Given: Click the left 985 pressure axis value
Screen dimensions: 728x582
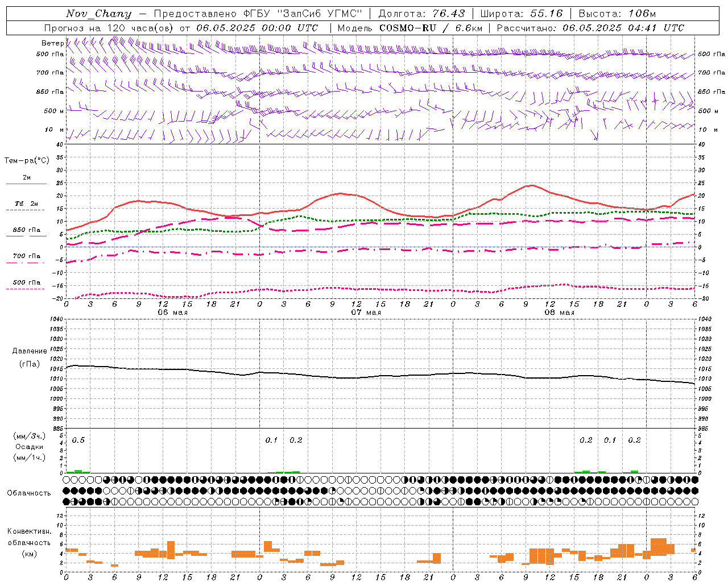Looking at the screenshot, I should click(56, 429).
